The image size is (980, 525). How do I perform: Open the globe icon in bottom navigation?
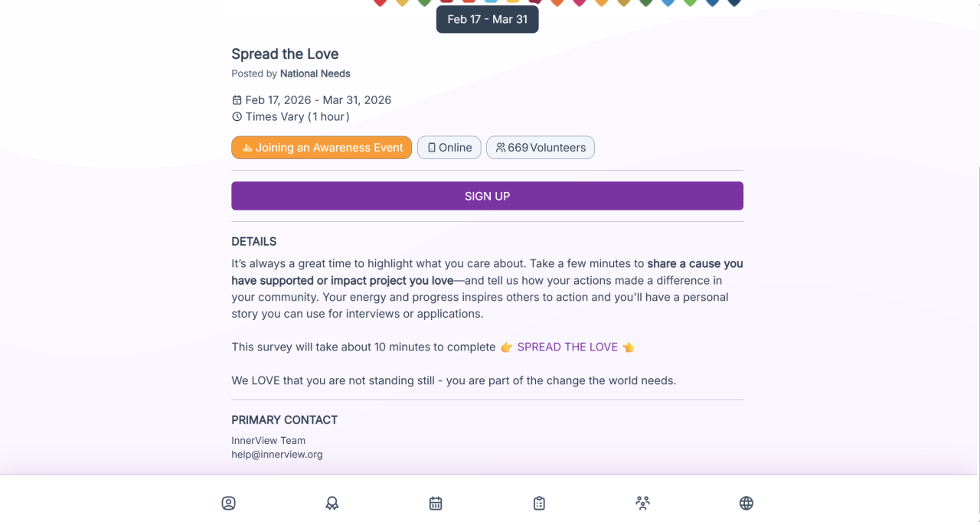[746, 503]
